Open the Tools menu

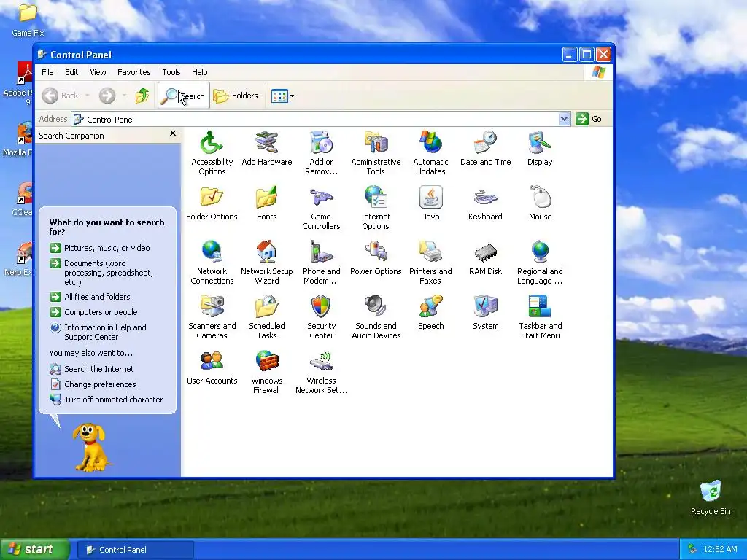(171, 72)
